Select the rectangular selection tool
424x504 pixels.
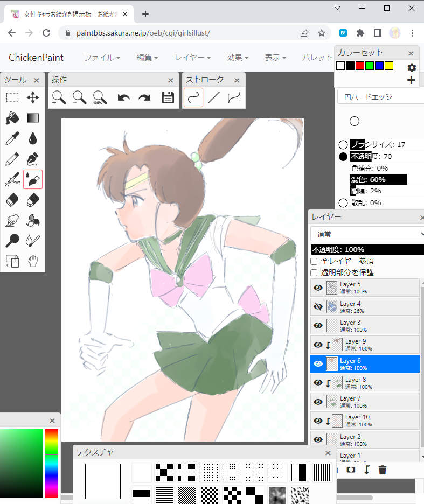pyautogui.click(x=12, y=97)
